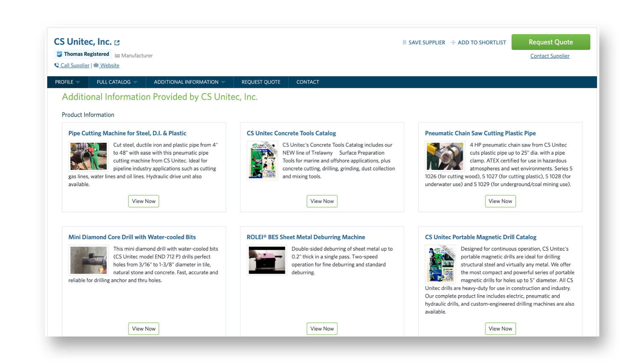Open Portable Magnetic Drill Catalog title link
Screen dimensions: 644x362
pos(480,237)
